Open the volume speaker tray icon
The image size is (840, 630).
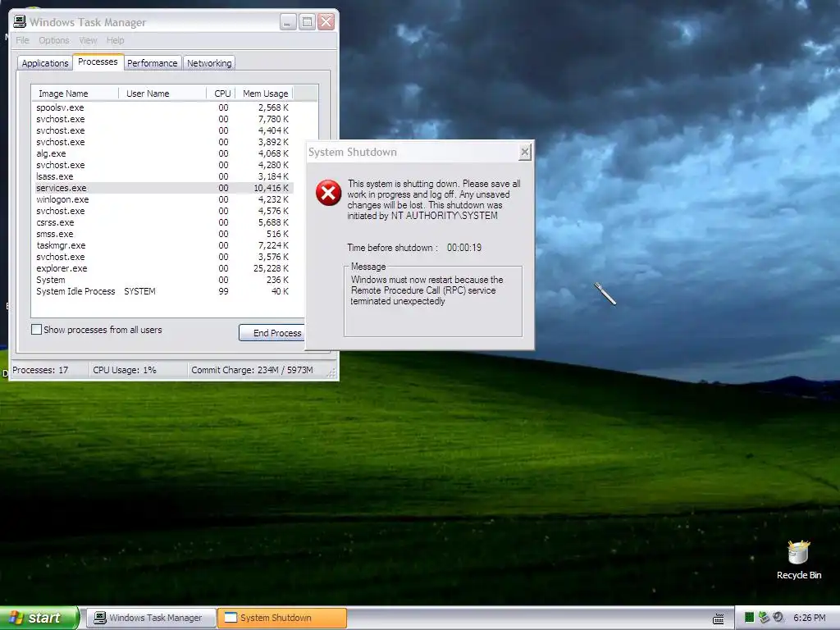coord(778,618)
